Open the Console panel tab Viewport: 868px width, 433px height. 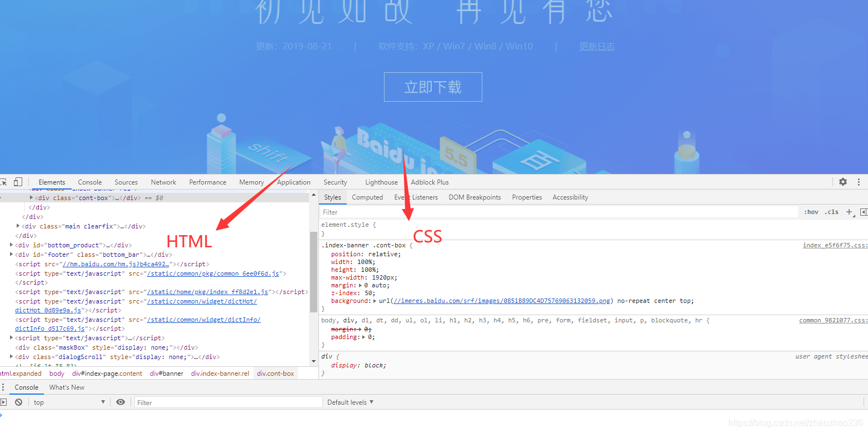pyautogui.click(x=90, y=182)
